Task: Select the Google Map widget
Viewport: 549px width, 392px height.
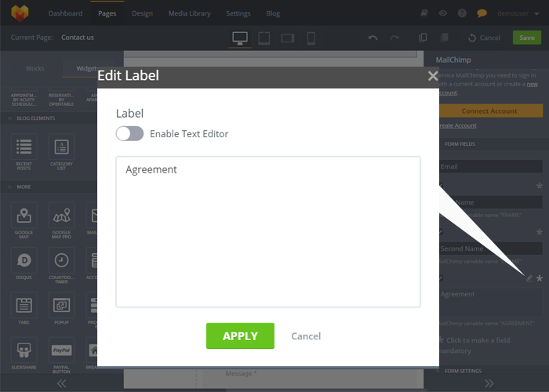Action: click(24, 220)
